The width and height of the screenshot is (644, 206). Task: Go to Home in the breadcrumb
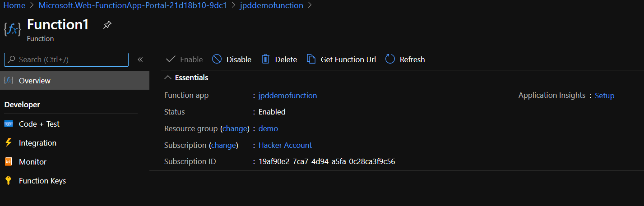click(x=14, y=5)
